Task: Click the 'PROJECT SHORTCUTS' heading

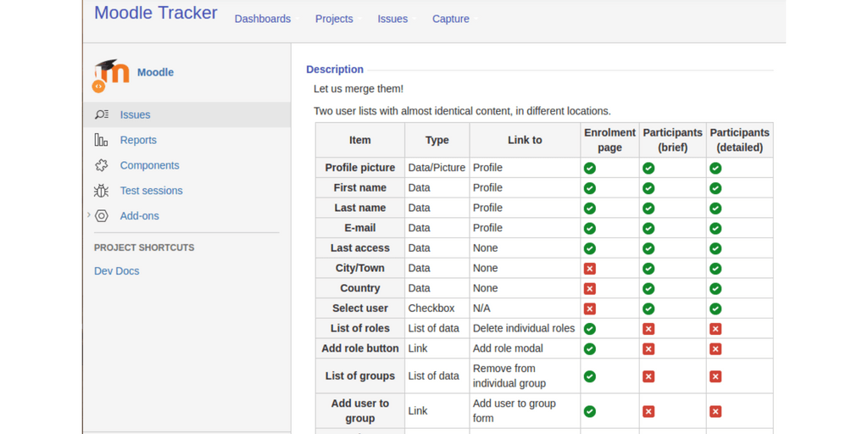Action: (144, 248)
